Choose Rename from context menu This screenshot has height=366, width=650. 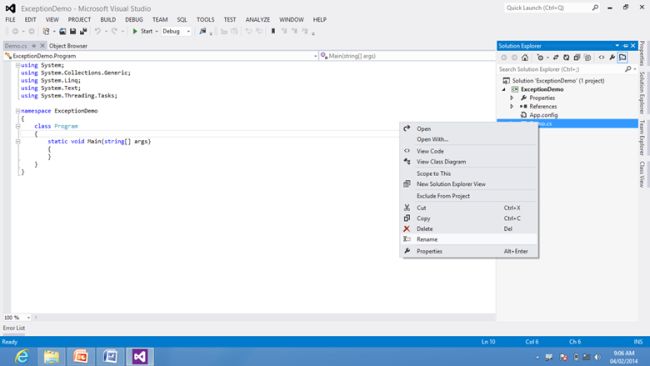[469, 240]
